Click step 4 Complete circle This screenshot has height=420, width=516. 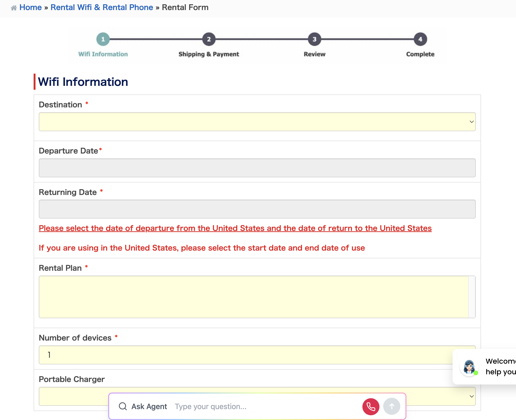click(x=420, y=39)
